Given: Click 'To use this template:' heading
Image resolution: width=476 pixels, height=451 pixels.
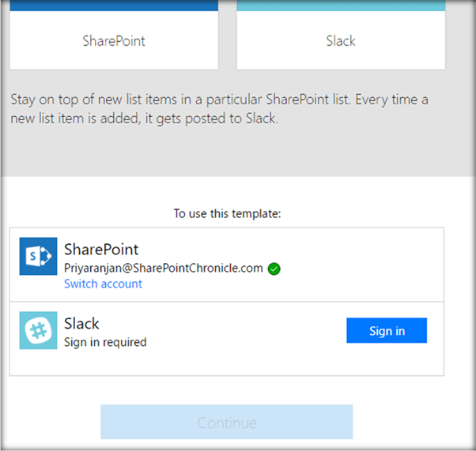Looking at the screenshot, I should coord(227,214).
